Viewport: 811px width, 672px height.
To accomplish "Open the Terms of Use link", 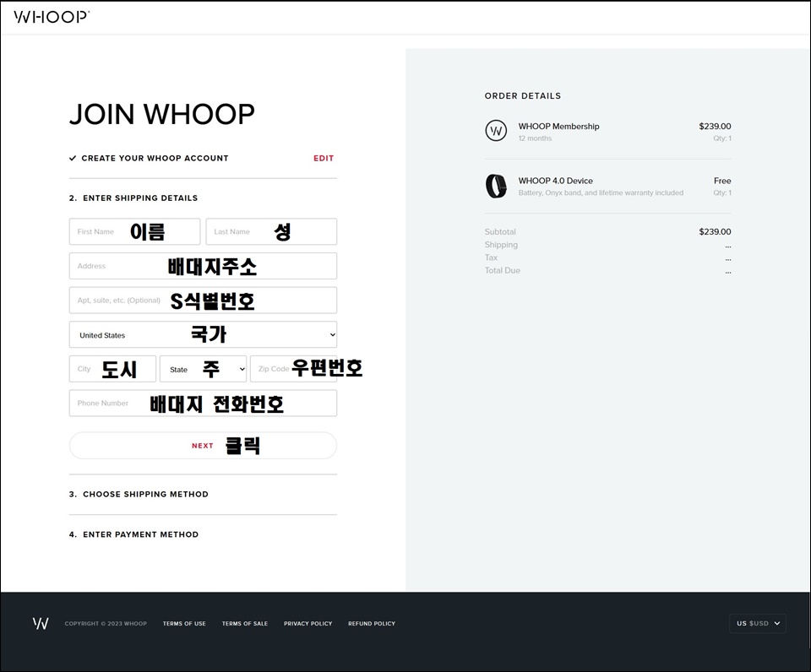I will point(184,623).
